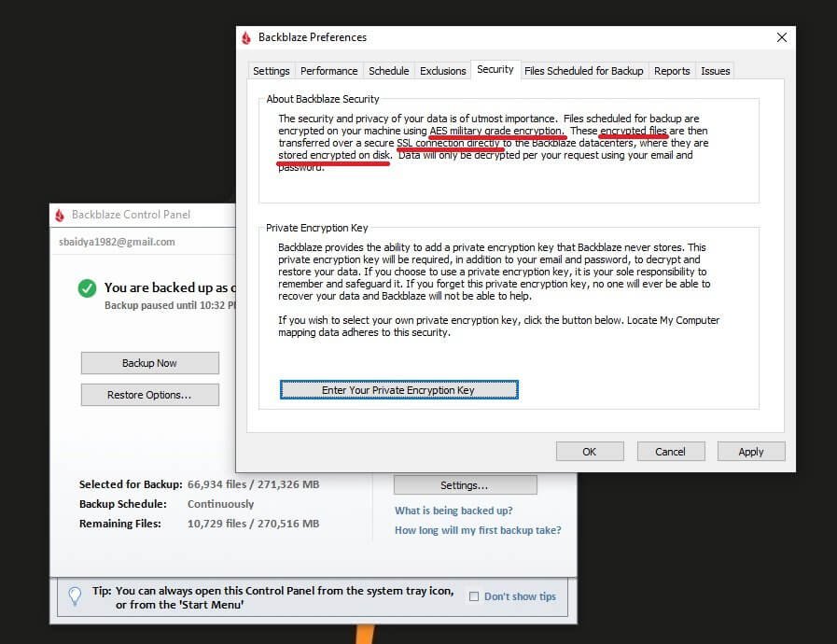Screen dimensions: 837x644
Task: Open Settings… button in Control Panel
Action: tap(465, 485)
